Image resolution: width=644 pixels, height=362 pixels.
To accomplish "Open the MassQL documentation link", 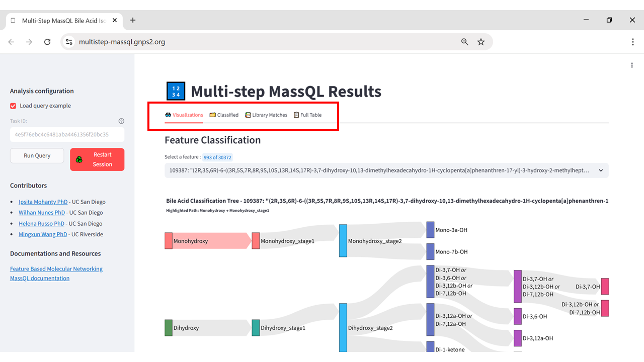I will pos(40,279).
